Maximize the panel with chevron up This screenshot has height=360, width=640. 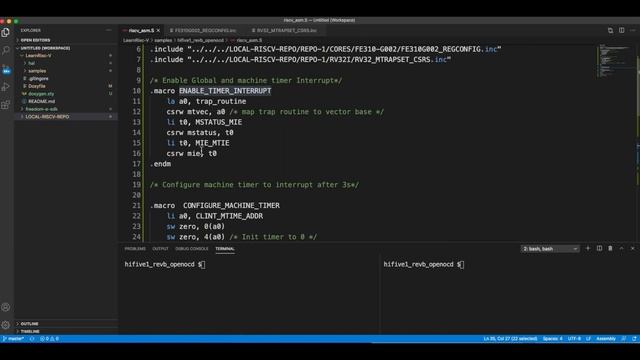622,248
